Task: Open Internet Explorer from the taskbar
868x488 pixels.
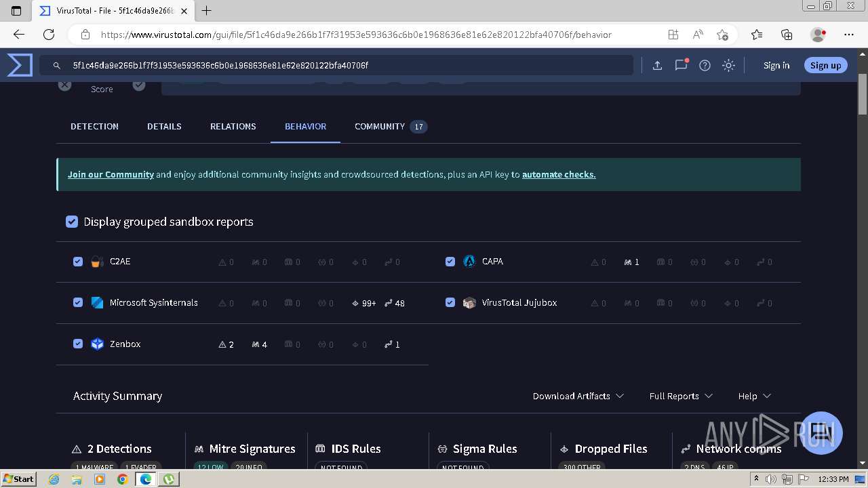Action: click(54, 479)
